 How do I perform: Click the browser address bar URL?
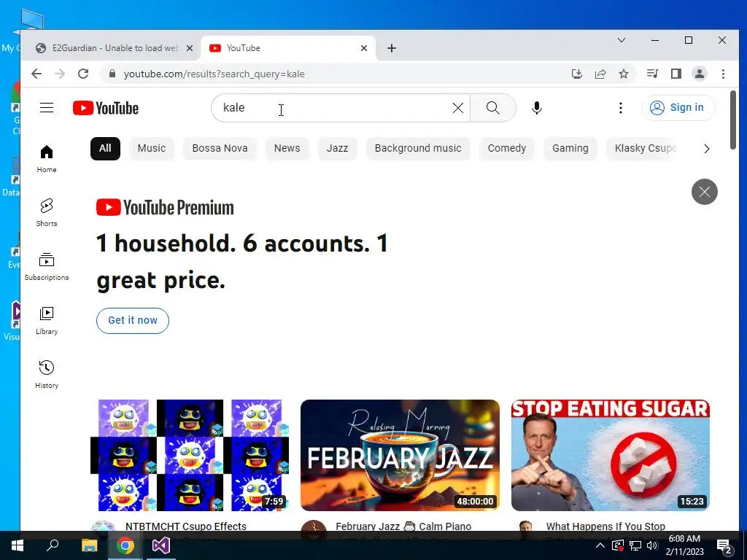coord(214,74)
